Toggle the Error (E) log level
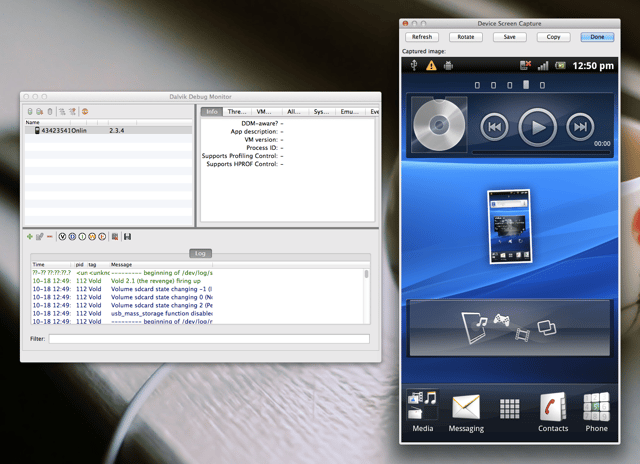Image resolution: width=640 pixels, height=464 pixels. point(102,237)
